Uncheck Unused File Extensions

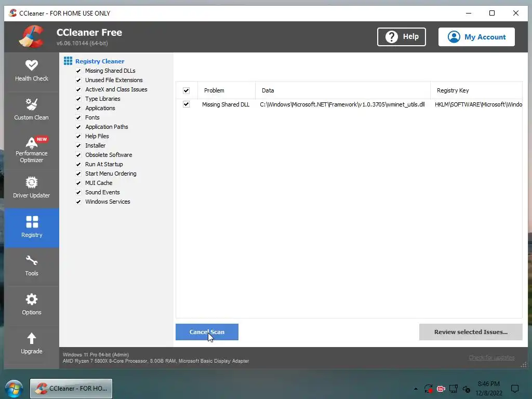pos(79,80)
